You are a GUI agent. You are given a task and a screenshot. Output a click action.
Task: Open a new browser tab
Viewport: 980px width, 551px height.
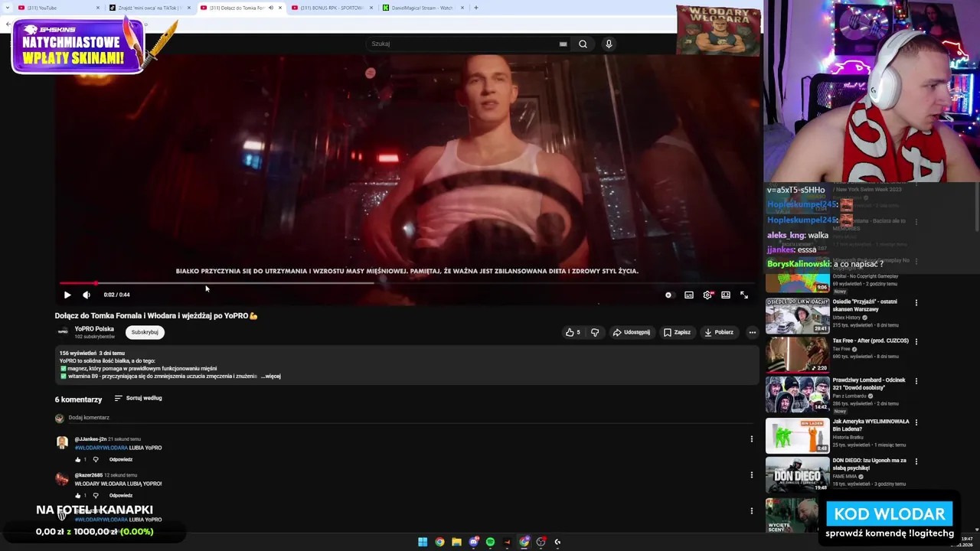pos(476,8)
